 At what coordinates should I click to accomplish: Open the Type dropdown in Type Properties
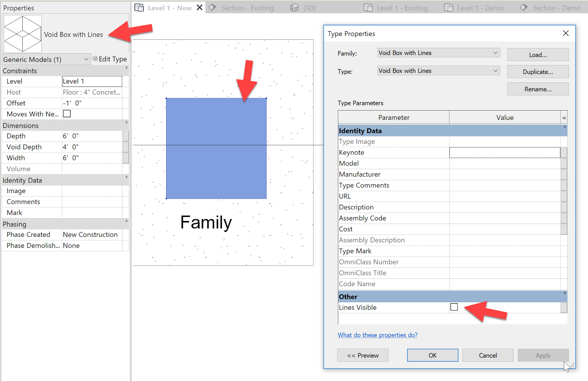click(495, 70)
